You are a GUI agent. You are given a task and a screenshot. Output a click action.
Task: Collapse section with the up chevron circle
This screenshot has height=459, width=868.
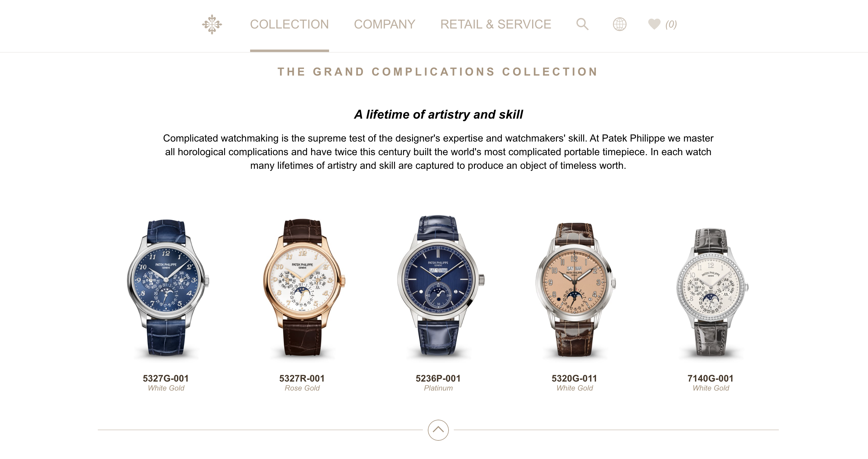(438, 430)
